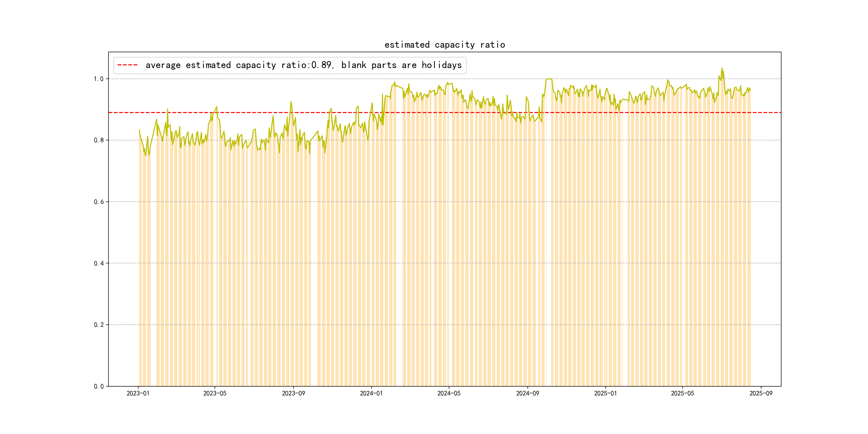Click the 2023-09 x-axis date label
The image size is (868, 434).
[293, 393]
